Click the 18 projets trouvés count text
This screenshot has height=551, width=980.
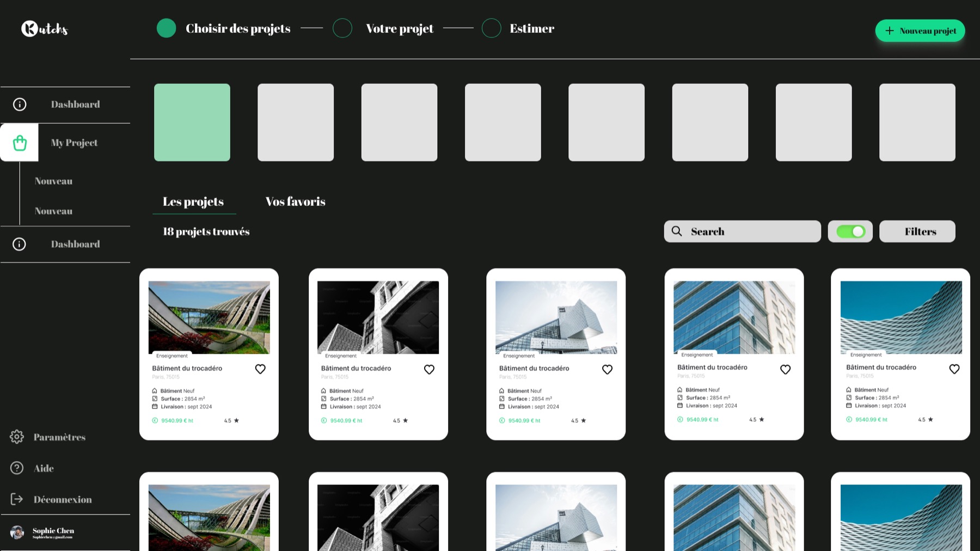pos(206,231)
